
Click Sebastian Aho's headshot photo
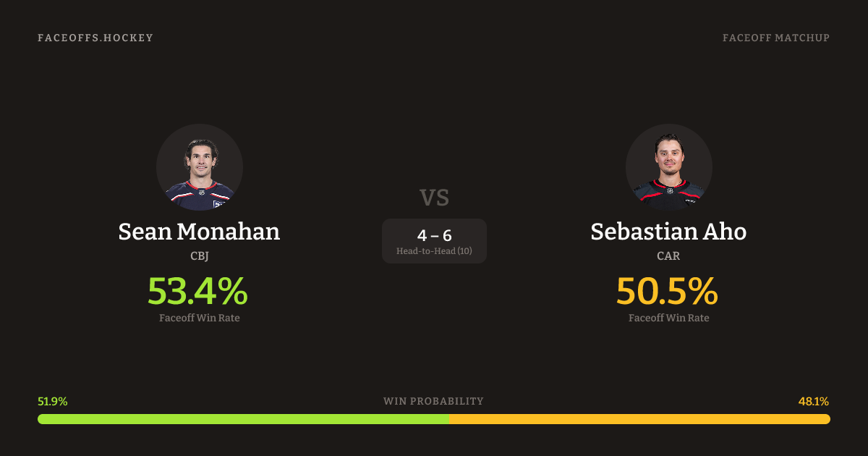668,167
